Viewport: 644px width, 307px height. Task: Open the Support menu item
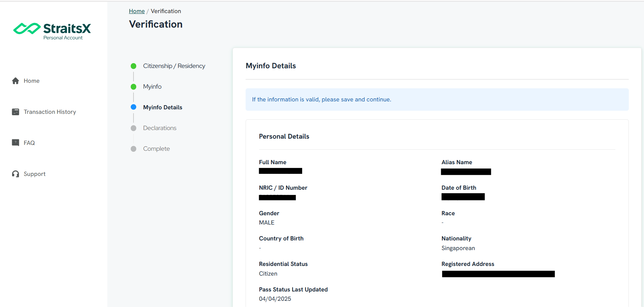pyautogui.click(x=34, y=174)
